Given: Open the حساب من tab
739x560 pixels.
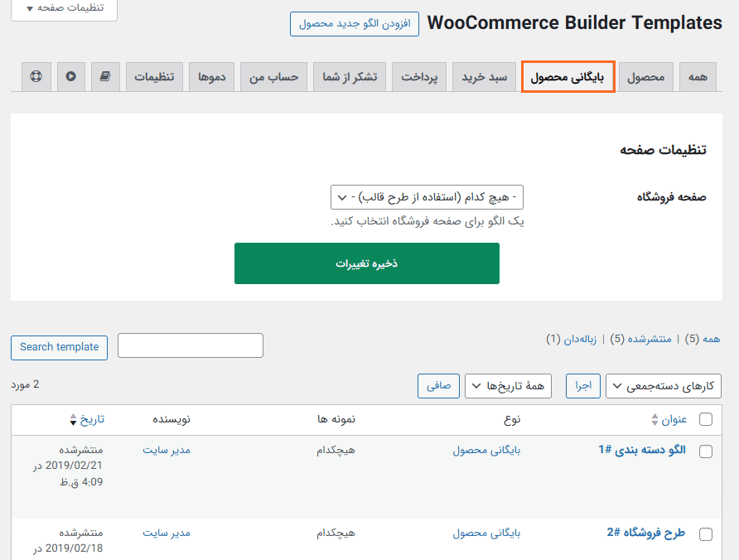Looking at the screenshot, I should (274, 77).
